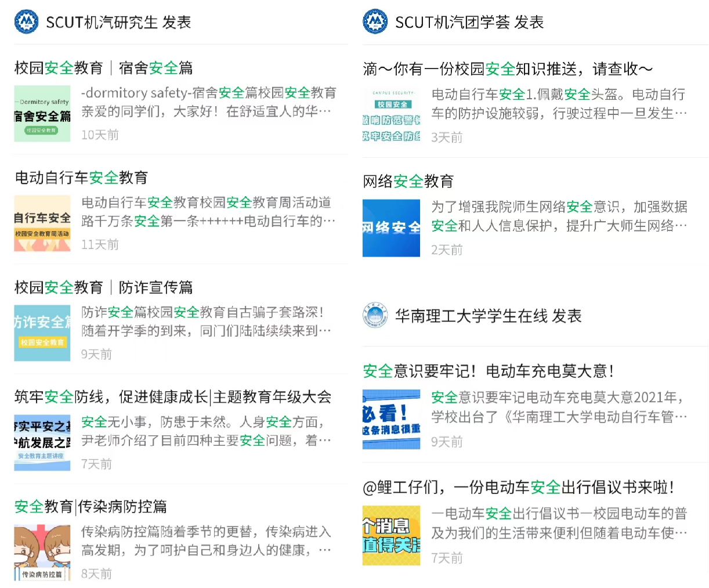Select the 防诈安全篇 blue thumbnail
The height and width of the screenshot is (588, 709).
[x=42, y=333]
